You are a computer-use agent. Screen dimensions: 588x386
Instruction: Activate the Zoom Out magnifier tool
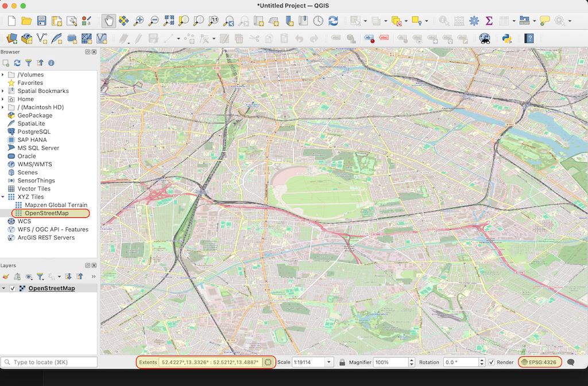click(154, 21)
